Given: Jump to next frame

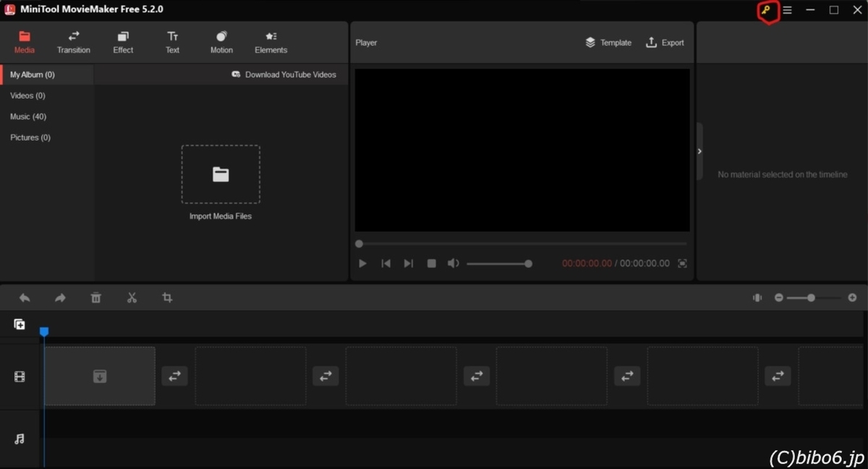Looking at the screenshot, I should coord(408,264).
